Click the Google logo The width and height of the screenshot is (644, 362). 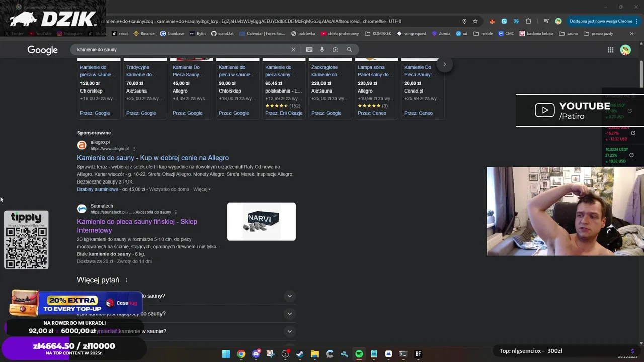(x=42, y=50)
